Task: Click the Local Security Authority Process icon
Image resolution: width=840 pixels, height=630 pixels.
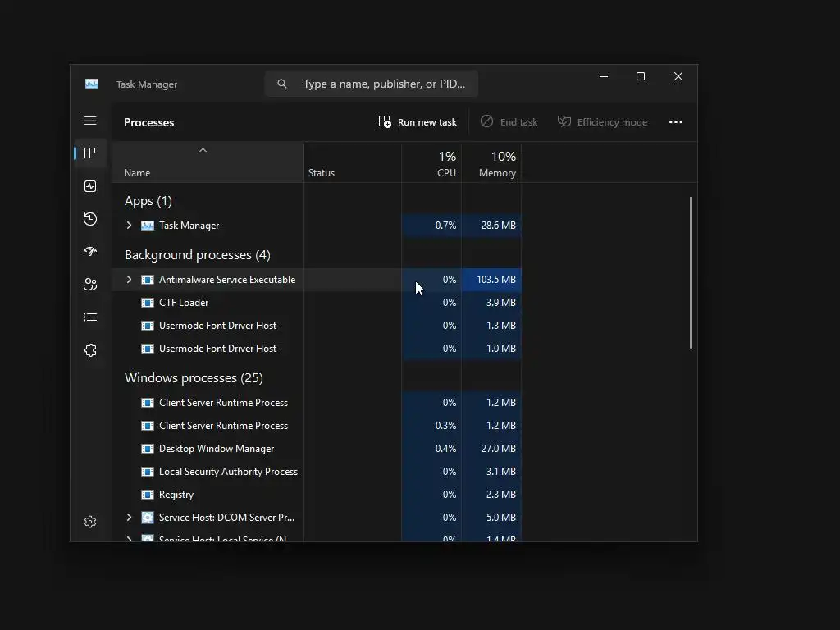Action: (x=148, y=472)
